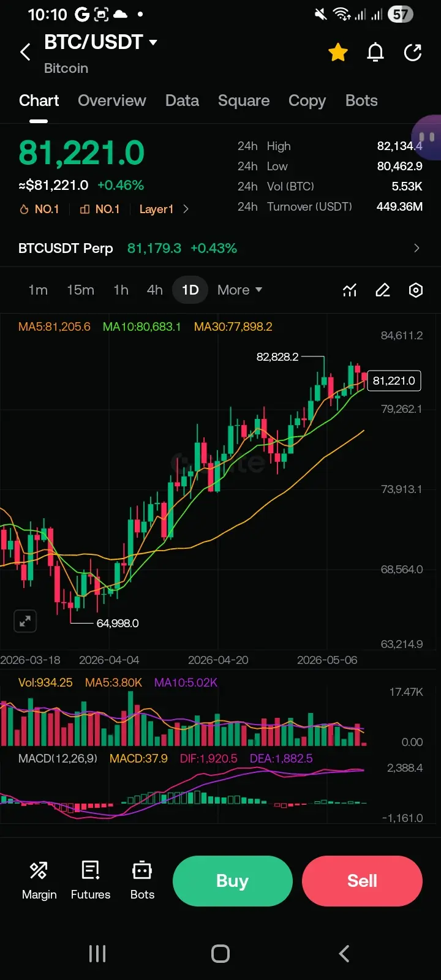Tap the green Buy button
Image resolution: width=441 pixels, height=980 pixels.
point(233,881)
